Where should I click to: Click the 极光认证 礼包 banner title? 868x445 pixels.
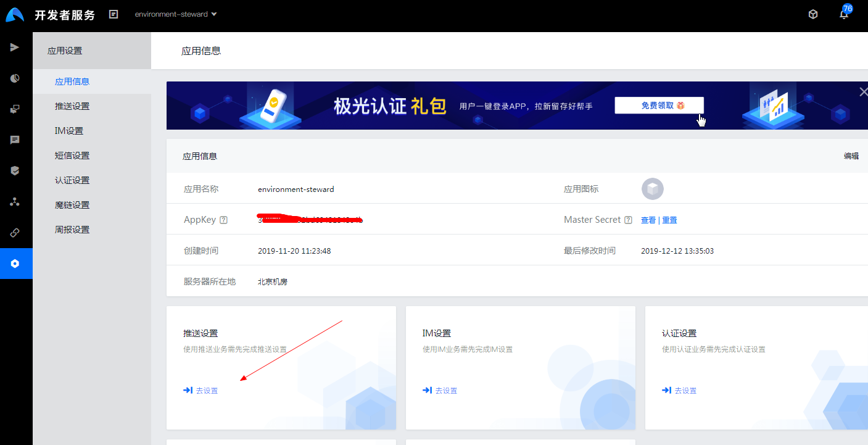(390, 106)
